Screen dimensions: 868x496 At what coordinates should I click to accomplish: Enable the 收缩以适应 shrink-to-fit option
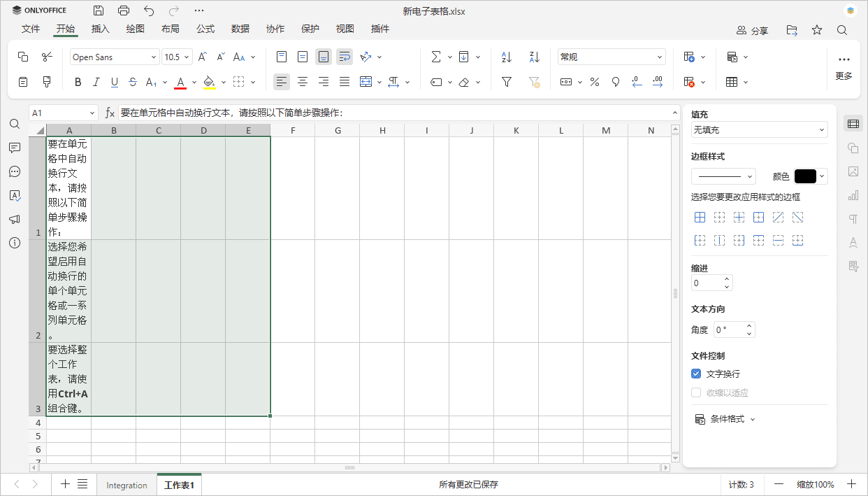(x=695, y=392)
